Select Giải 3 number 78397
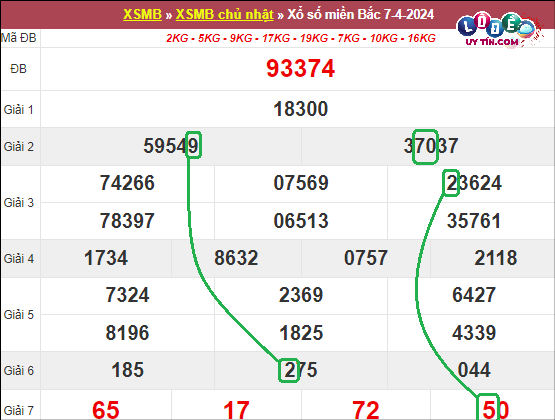555x420 pixels. (127, 220)
